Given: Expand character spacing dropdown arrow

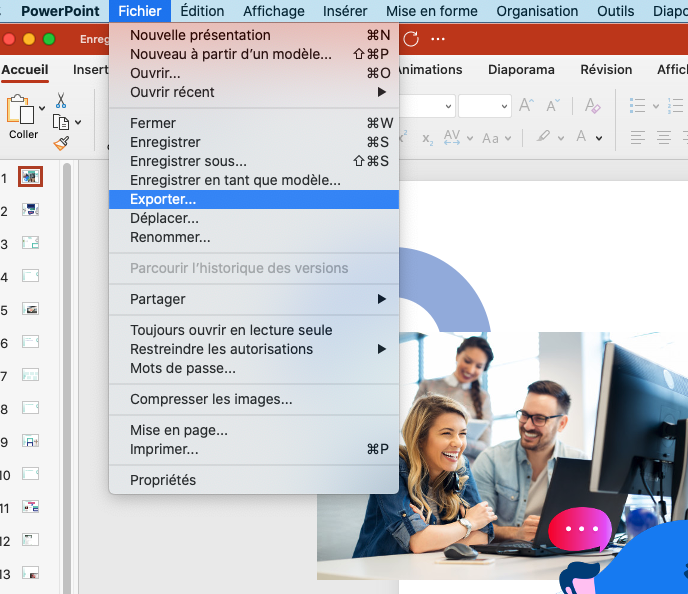Looking at the screenshot, I should pos(469,138).
